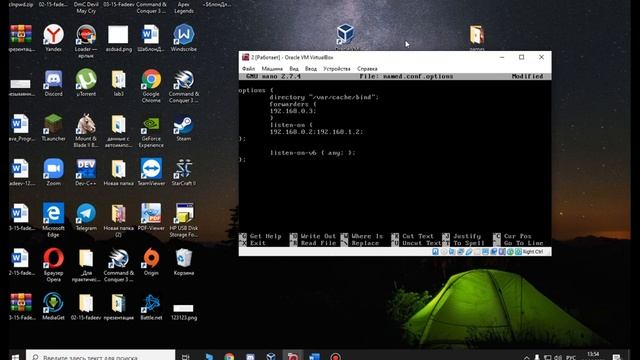This screenshot has height=360, width=640.
Task: Select the GeForce Experience desktop icon
Action: pyautogui.click(x=151, y=130)
